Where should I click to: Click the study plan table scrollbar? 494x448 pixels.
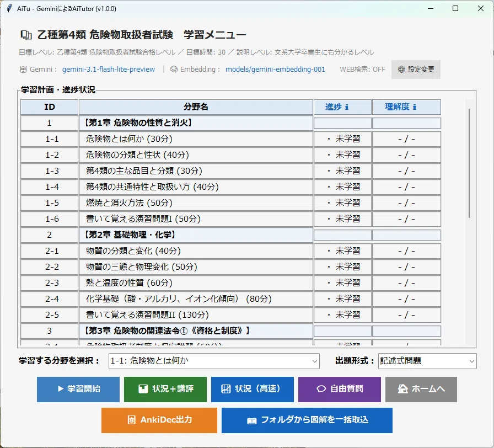click(x=469, y=163)
